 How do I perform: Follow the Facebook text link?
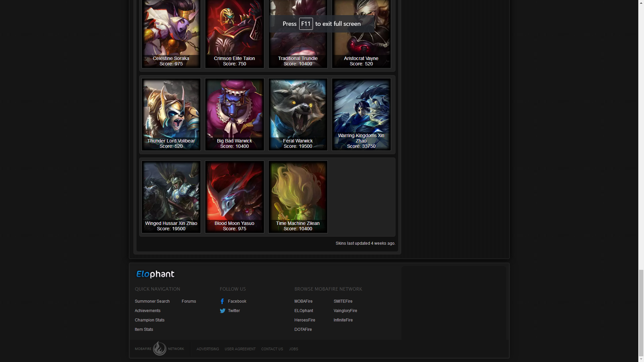coord(237,301)
